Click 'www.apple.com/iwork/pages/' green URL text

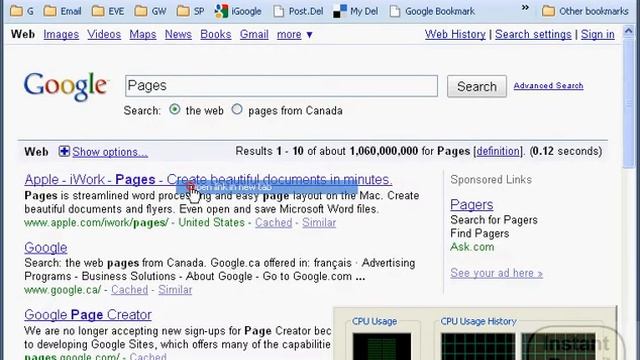click(96, 222)
